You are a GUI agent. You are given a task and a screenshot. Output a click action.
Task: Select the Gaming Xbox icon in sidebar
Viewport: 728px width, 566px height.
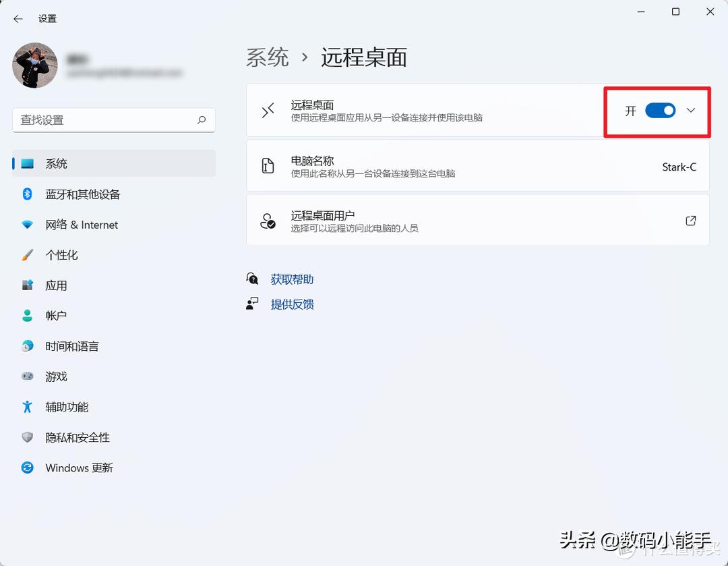pyautogui.click(x=27, y=376)
